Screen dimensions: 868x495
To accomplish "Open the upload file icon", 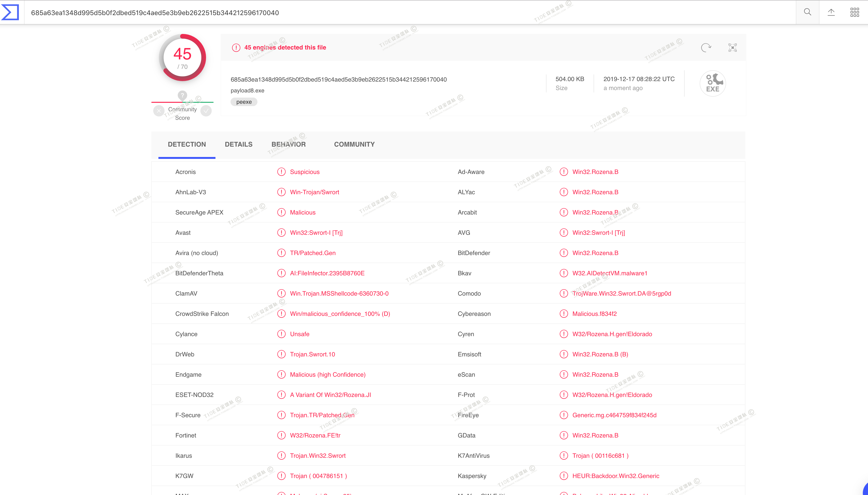I will pos(831,12).
